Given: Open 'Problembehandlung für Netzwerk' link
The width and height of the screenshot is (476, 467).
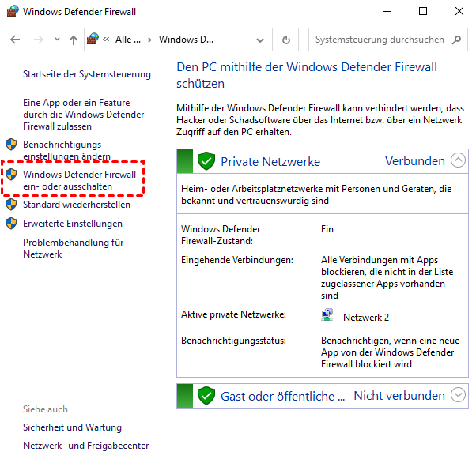Looking at the screenshot, I should coord(74,249).
